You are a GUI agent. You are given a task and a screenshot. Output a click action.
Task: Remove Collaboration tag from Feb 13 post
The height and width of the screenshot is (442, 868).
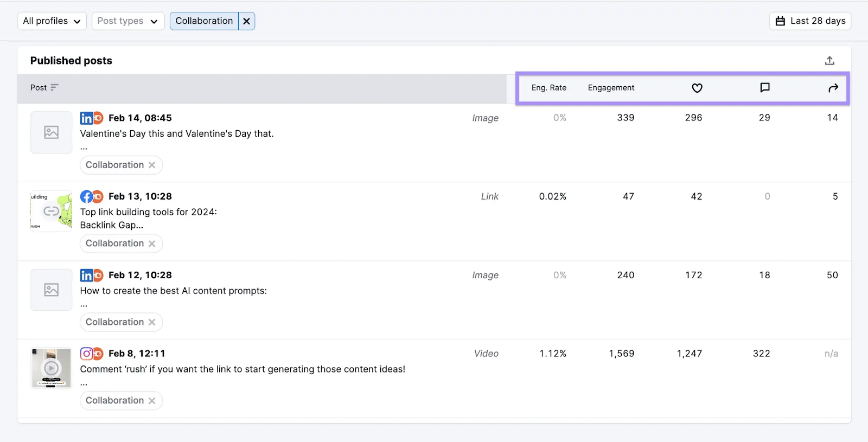pyautogui.click(x=152, y=244)
